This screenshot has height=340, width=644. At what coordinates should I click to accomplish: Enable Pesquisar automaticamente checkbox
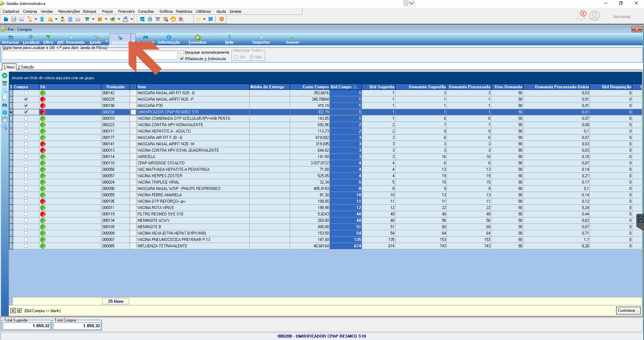tap(182, 52)
